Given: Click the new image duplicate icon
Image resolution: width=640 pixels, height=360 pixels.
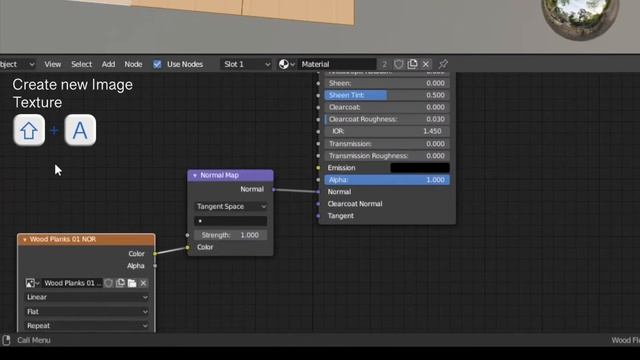Looking at the screenshot, I should point(120,283).
